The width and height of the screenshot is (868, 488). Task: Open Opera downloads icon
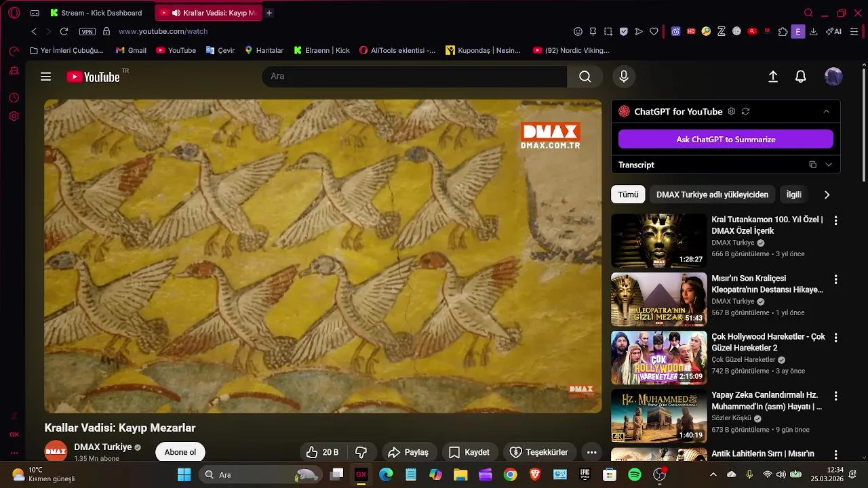[x=814, y=31]
